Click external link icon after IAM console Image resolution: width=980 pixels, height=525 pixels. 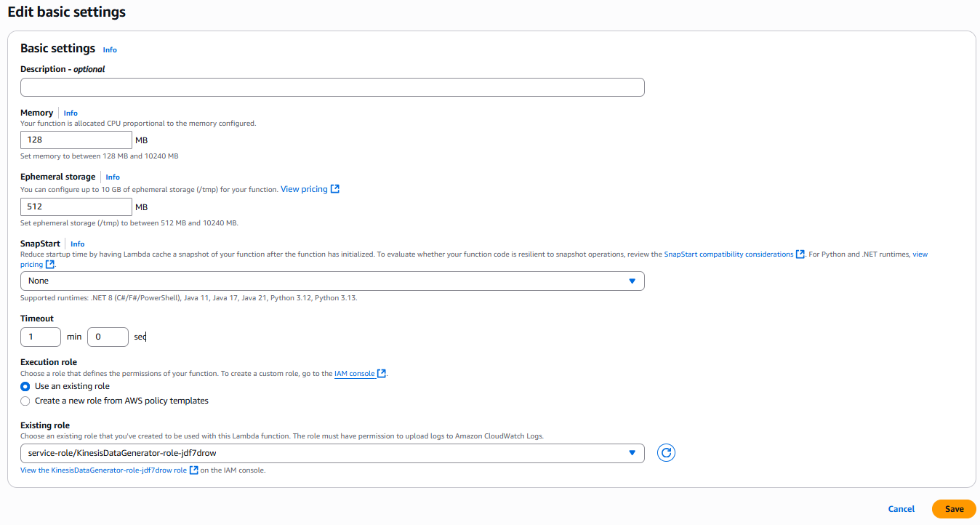click(x=382, y=374)
